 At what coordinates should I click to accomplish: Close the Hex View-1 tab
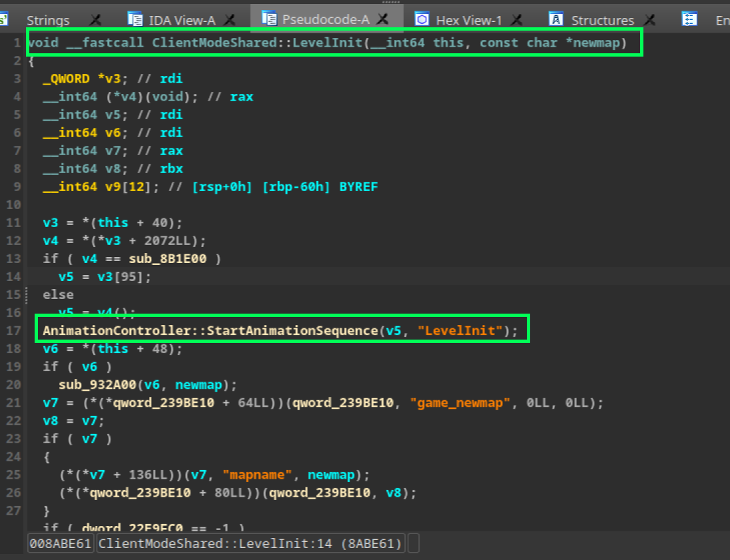click(x=516, y=20)
